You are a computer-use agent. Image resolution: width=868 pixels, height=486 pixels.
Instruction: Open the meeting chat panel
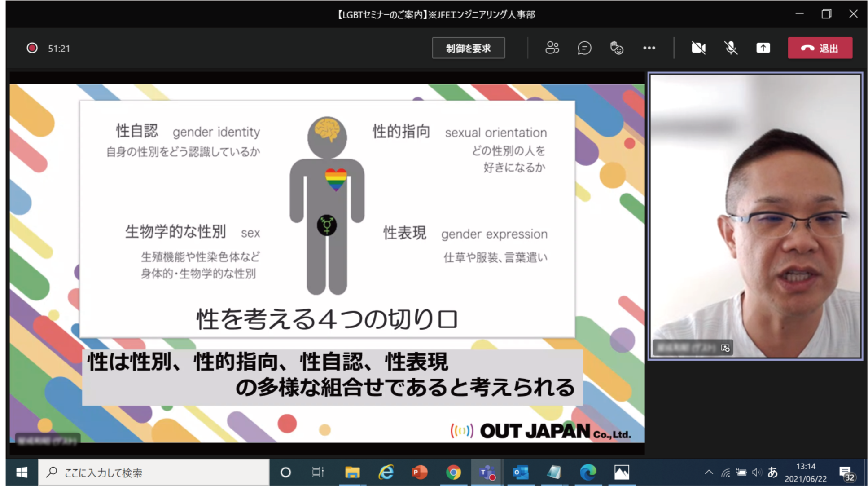(584, 48)
